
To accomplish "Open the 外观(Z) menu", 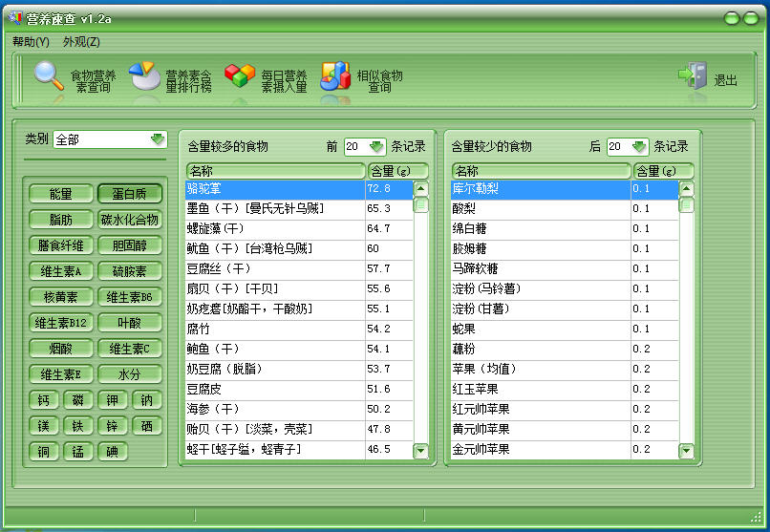I will click(x=81, y=42).
